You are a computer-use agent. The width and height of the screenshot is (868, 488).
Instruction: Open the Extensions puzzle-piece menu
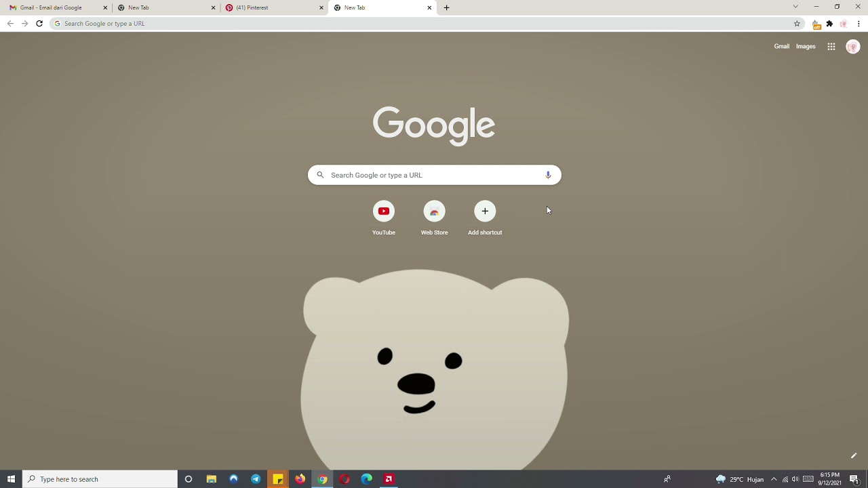829,24
